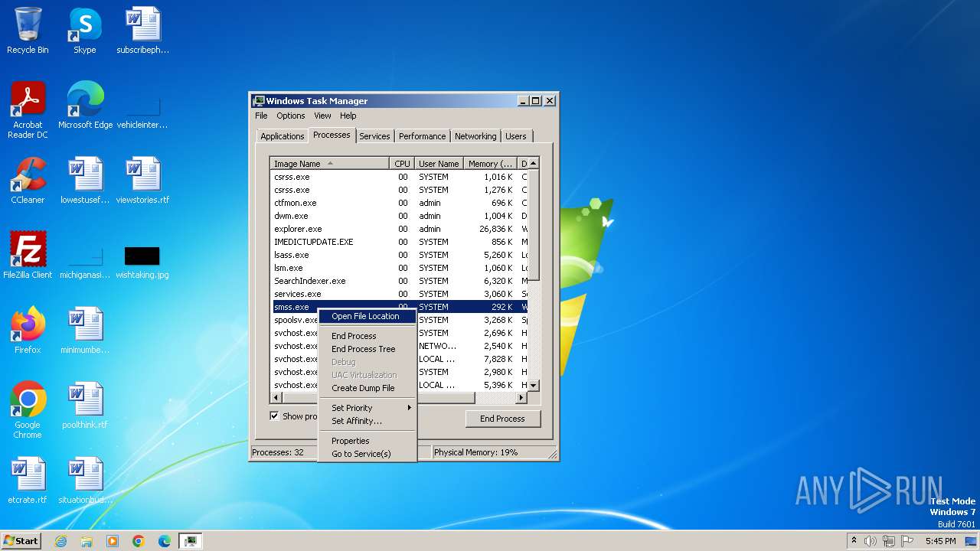This screenshot has height=551, width=980.
Task: Open Windows Explorer folder in taskbar
Action: [x=87, y=541]
